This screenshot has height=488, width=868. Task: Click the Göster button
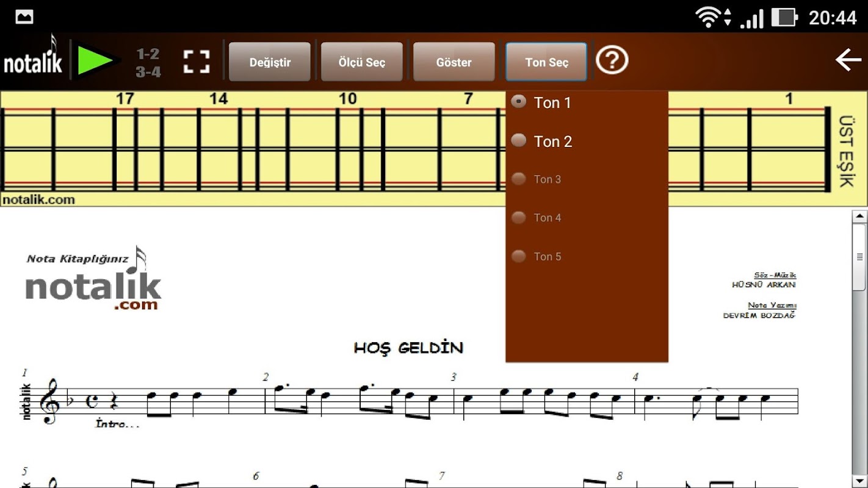point(454,62)
